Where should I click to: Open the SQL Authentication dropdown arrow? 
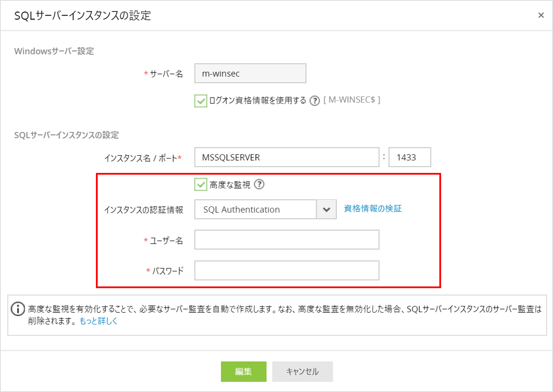point(326,209)
